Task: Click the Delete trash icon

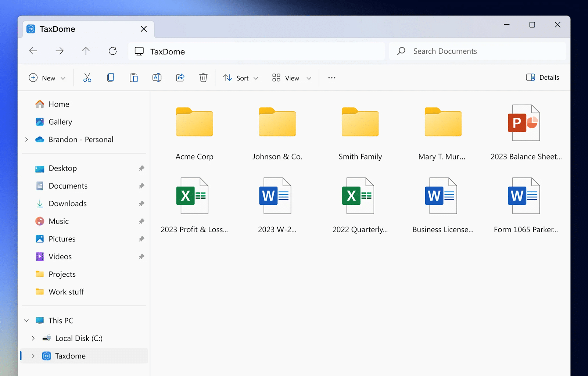Action: point(203,78)
